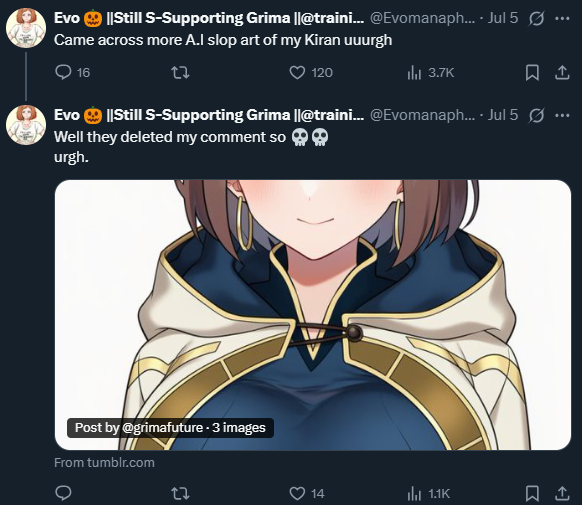582x505 pixels.
Task: Repost the second tweet
Action: 180,493
